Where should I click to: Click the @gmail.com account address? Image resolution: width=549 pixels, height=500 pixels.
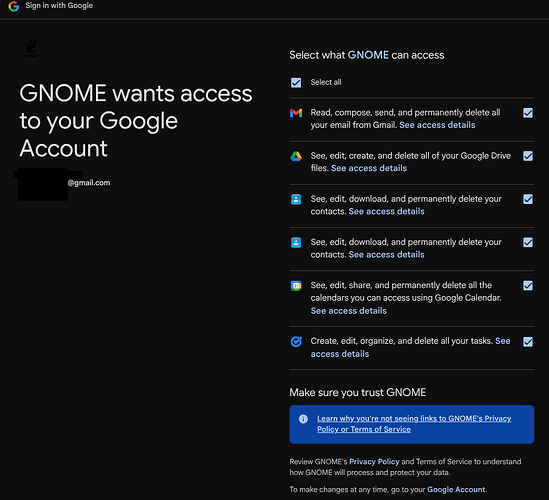pos(89,183)
